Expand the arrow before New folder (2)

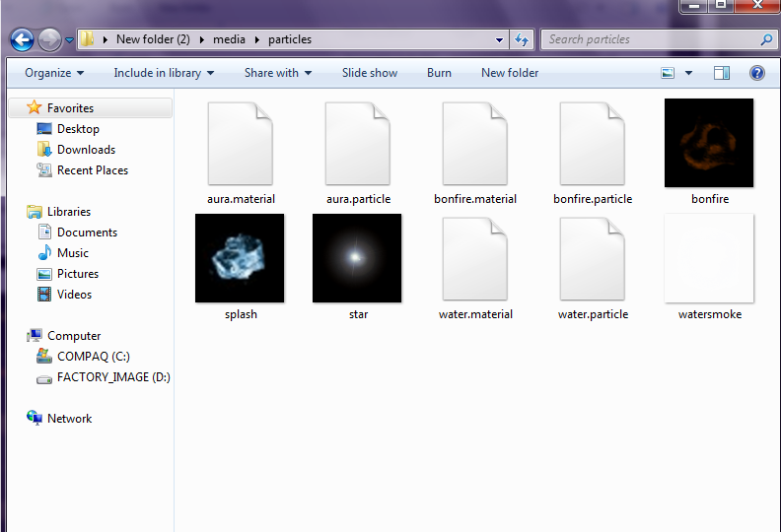pyautogui.click(x=106, y=39)
